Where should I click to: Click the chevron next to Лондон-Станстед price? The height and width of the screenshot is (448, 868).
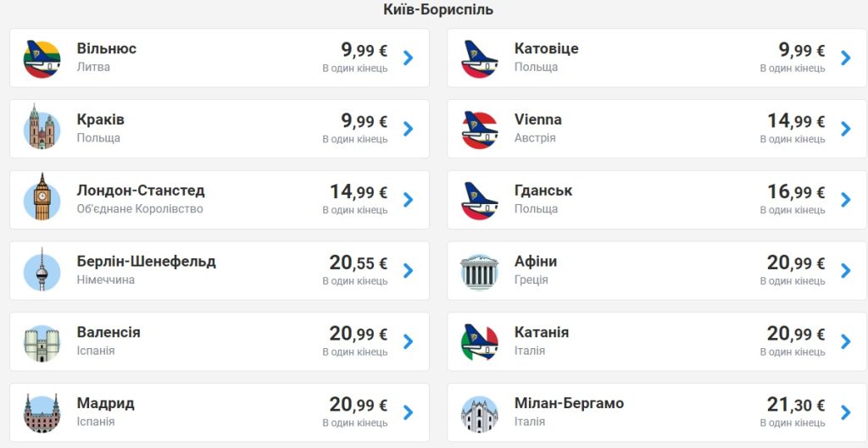pyautogui.click(x=408, y=200)
